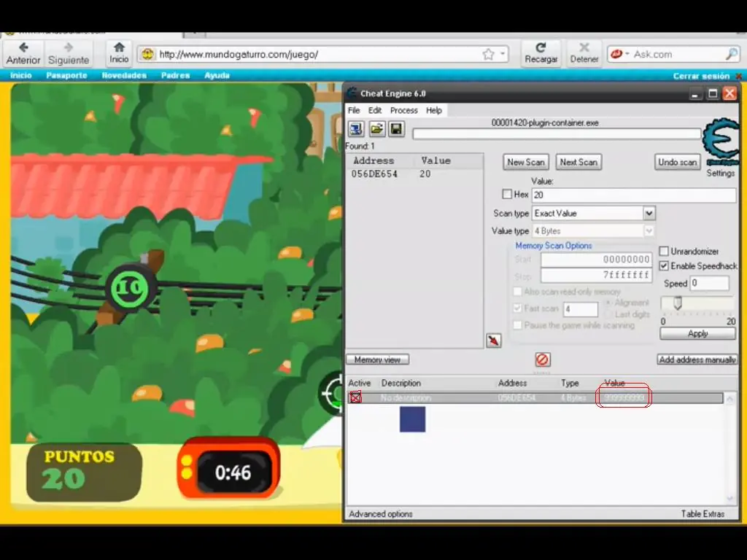Image resolution: width=747 pixels, height=560 pixels.
Task: Open the process list computer icon
Action: pos(356,128)
